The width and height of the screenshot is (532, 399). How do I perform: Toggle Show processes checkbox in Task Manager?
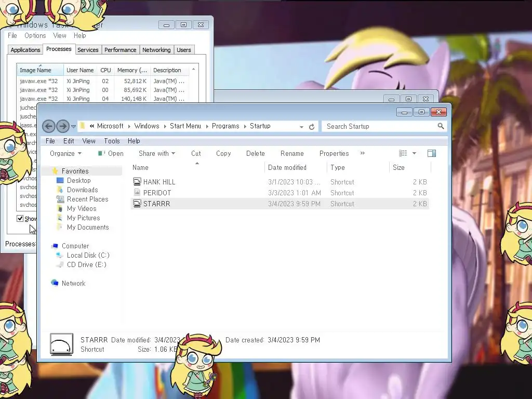tap(20, 219)
